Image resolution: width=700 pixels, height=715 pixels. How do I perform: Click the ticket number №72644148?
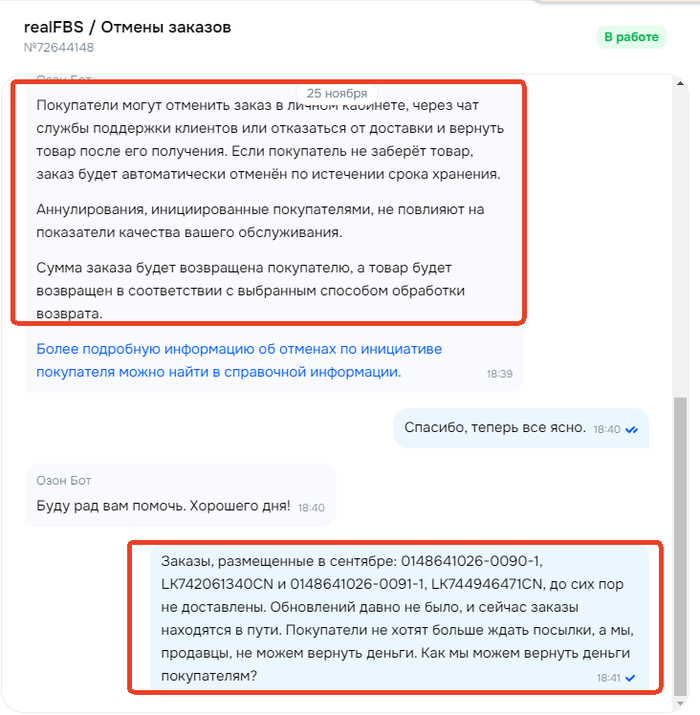[x=59, y=47]
